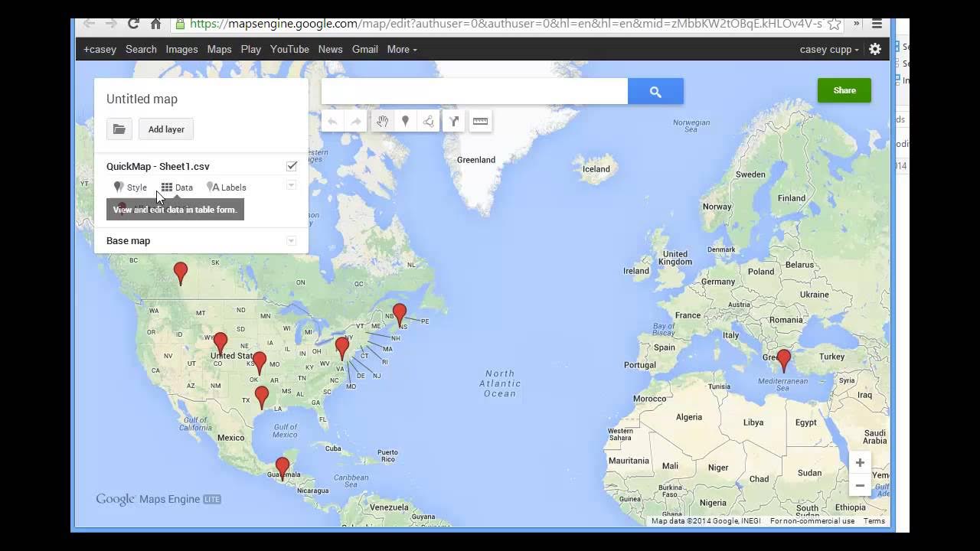The width and height of the screenshot is (980, 551).
Task: Select the measure distance ruler tool
Action: coord(480,121)
